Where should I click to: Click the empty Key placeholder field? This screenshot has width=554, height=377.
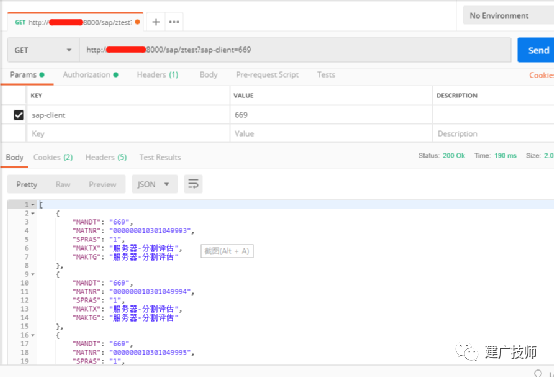(x=128, y=134)
